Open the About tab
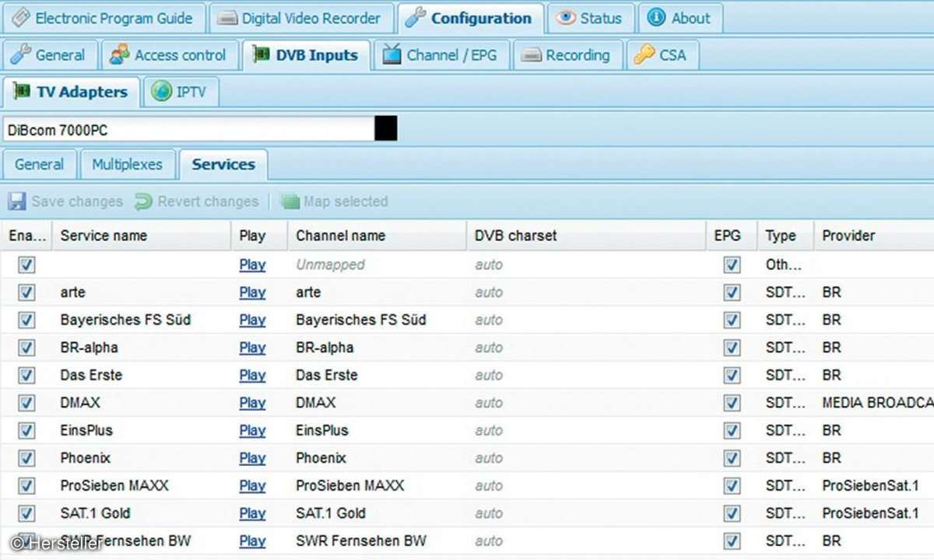934x560 pixels. [680, 18]
